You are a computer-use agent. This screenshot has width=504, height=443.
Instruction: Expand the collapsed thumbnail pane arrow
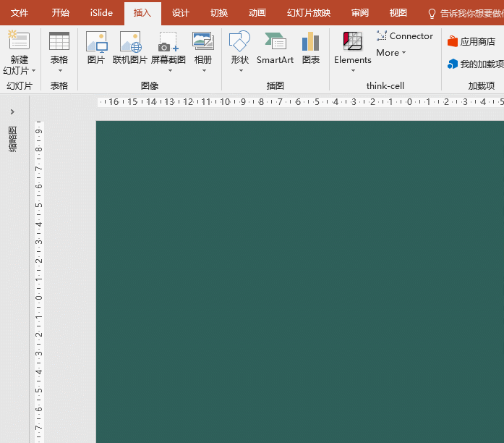click(x=12, y=111)
